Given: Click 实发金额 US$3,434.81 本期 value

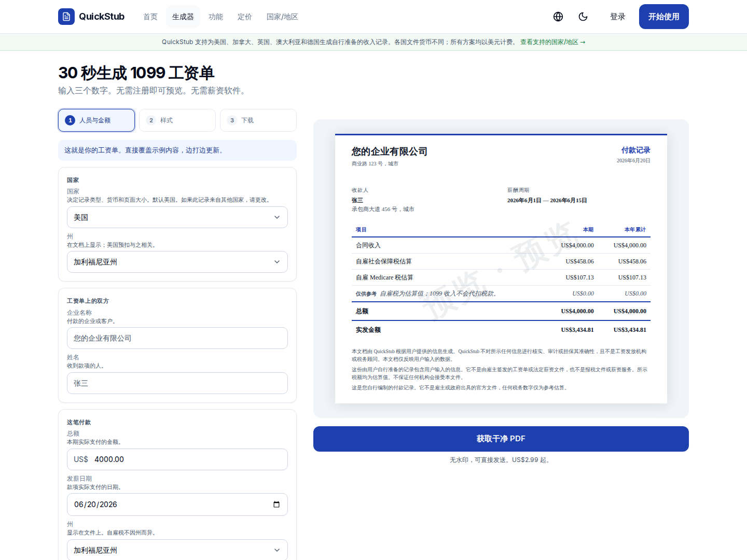Looking at the screenshot, I should click(577, 330).
